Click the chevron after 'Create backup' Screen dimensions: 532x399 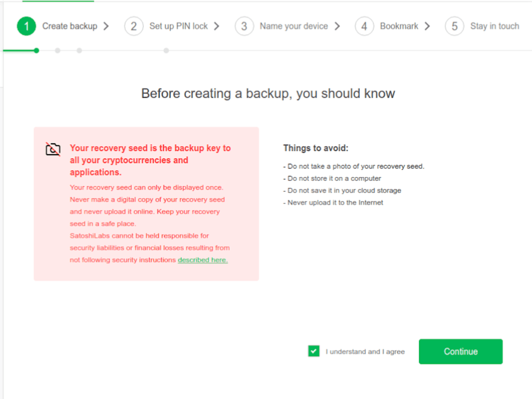[106, 26]
